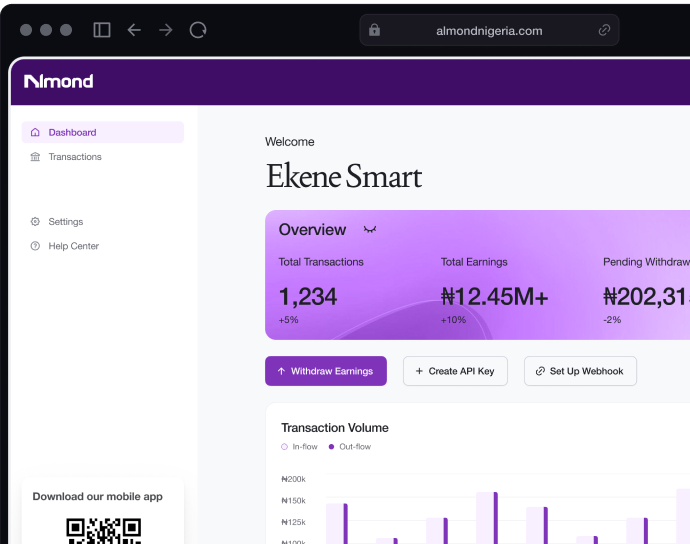Click the Withdraw Earnings button
Screen dimensions: 690x544
pyautogui.click(x=326, y=371)
